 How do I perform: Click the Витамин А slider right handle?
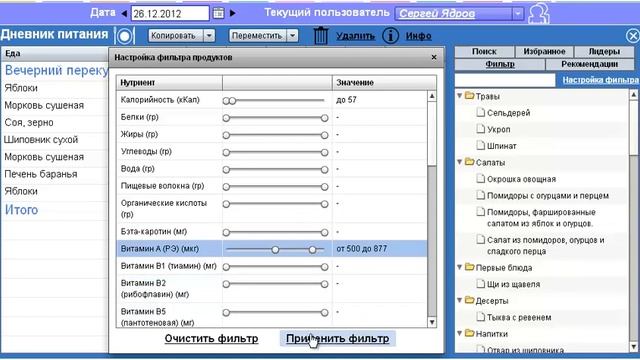click(x=312, y=249)
